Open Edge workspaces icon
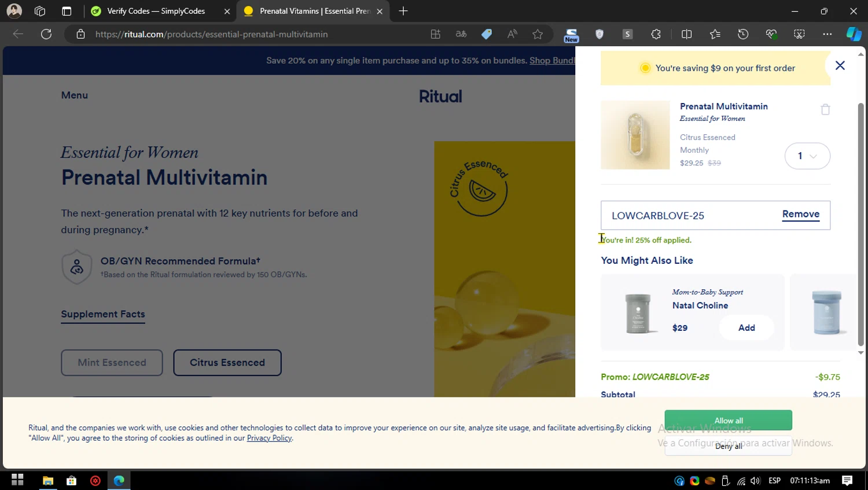This screenshot has width=868, height=490. click(40, 11)
